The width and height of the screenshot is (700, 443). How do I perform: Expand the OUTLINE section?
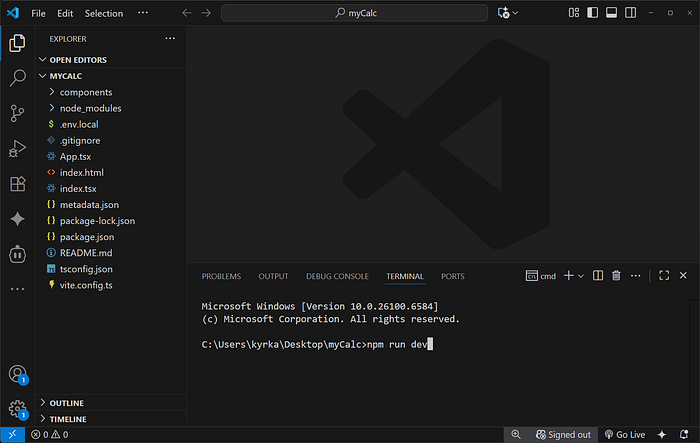point(111,403)
